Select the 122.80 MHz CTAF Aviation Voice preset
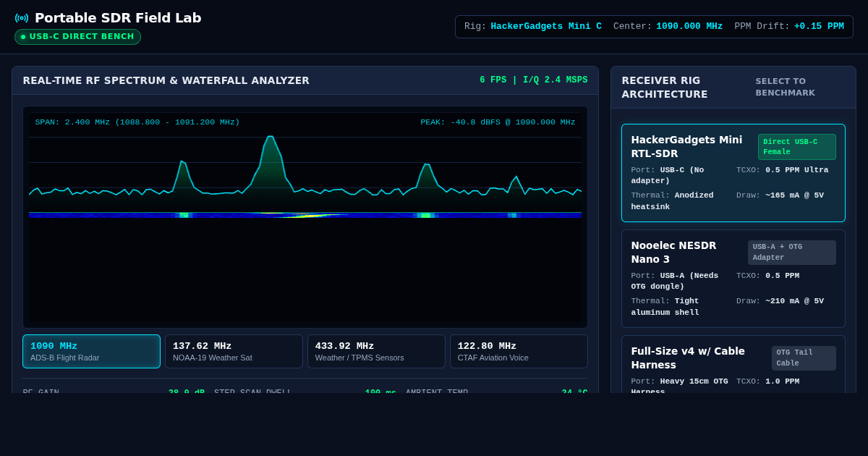The width and height of the screenshot is (868, 456). click(519, 351)
